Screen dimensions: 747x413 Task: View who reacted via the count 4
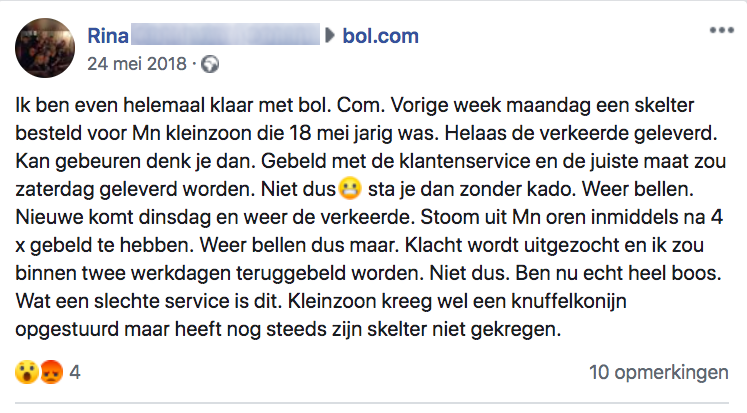click(x=75, y=374)
